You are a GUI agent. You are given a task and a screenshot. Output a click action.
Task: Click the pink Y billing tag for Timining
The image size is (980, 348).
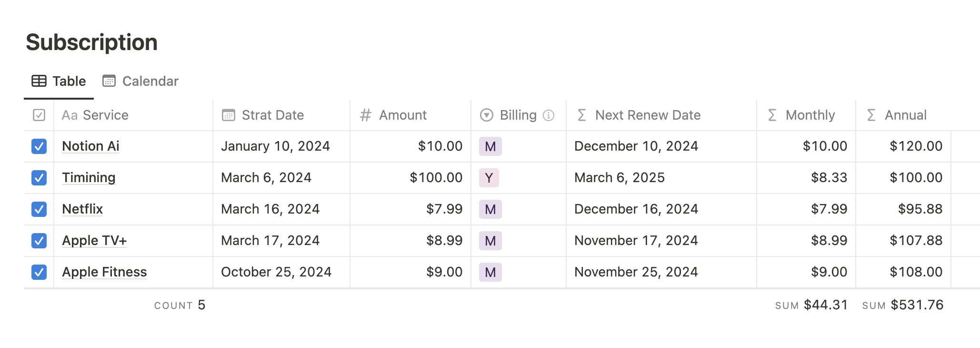coord(489,178)
